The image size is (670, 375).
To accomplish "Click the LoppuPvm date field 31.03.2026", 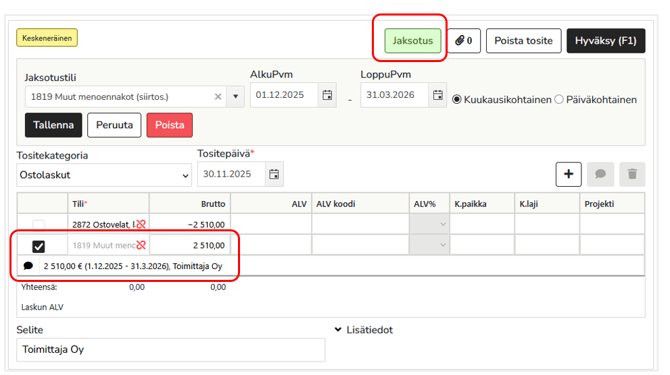I will [x=395, y=95].
